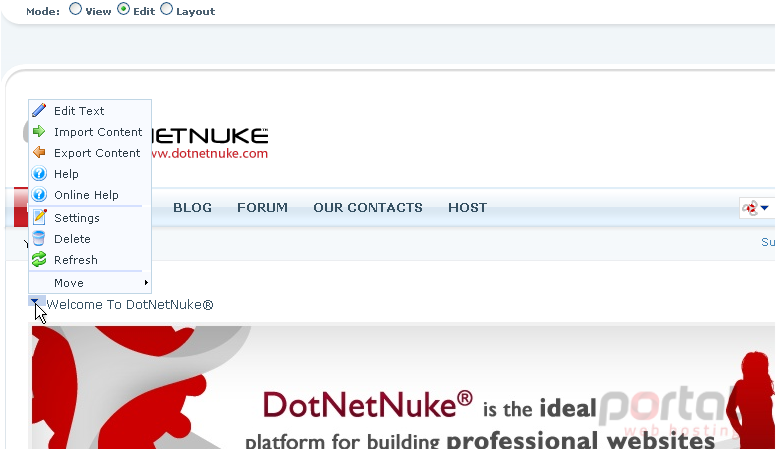Click the Welcome To DotNetNuke® title

click(130, 304)
